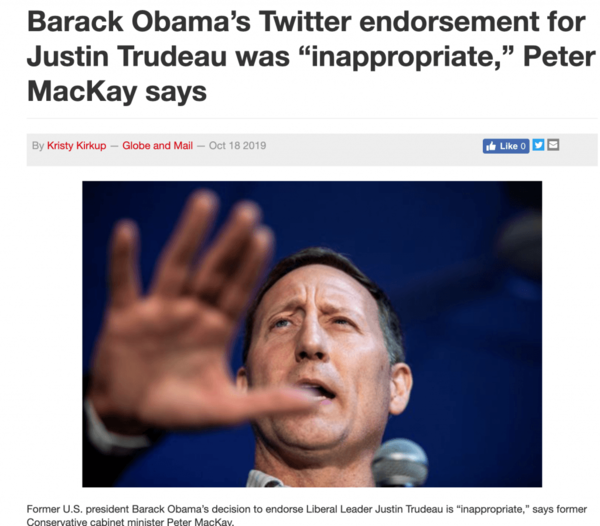
Task: Open author Kristy Kirkup's page
Action: click(77, 146)
